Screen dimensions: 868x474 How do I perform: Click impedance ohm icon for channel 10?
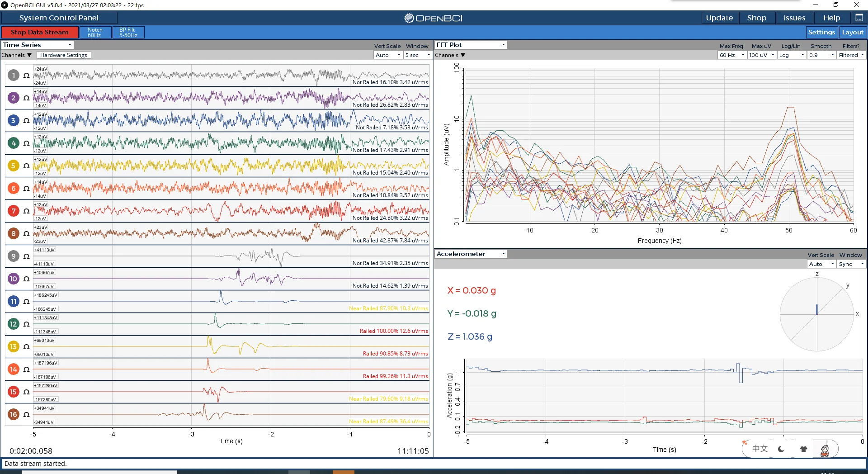(27, 279)
